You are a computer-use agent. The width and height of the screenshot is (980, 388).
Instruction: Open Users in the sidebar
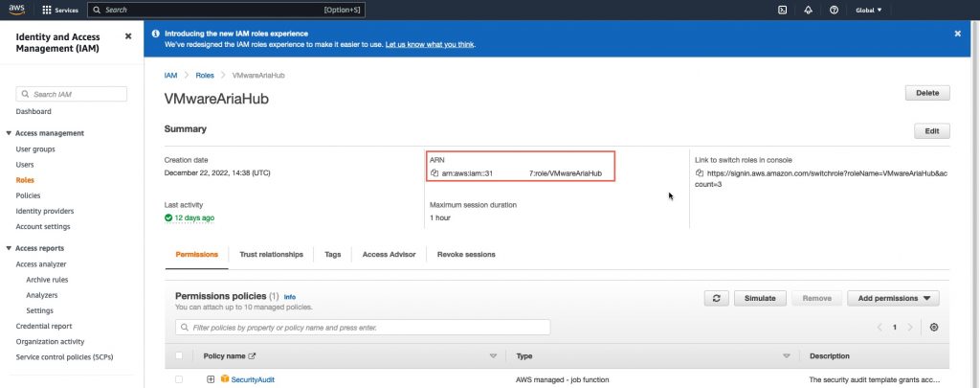tap(25, 165)
